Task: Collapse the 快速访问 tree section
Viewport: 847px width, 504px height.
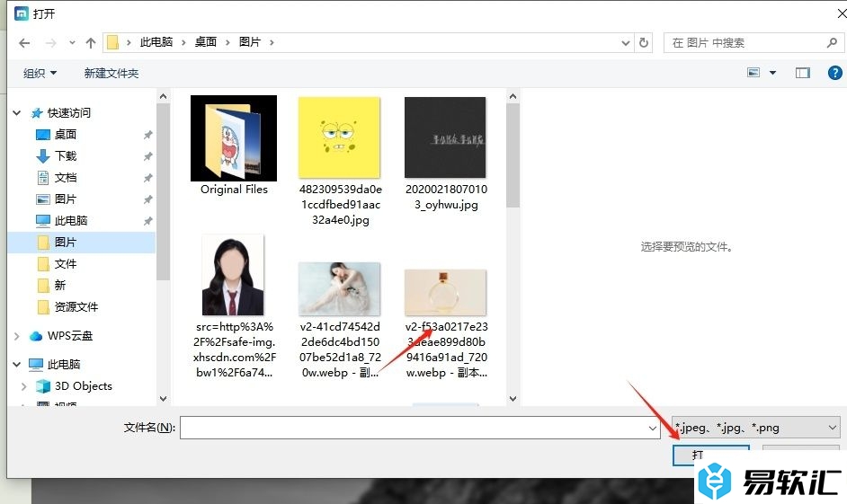Action: 17,113
